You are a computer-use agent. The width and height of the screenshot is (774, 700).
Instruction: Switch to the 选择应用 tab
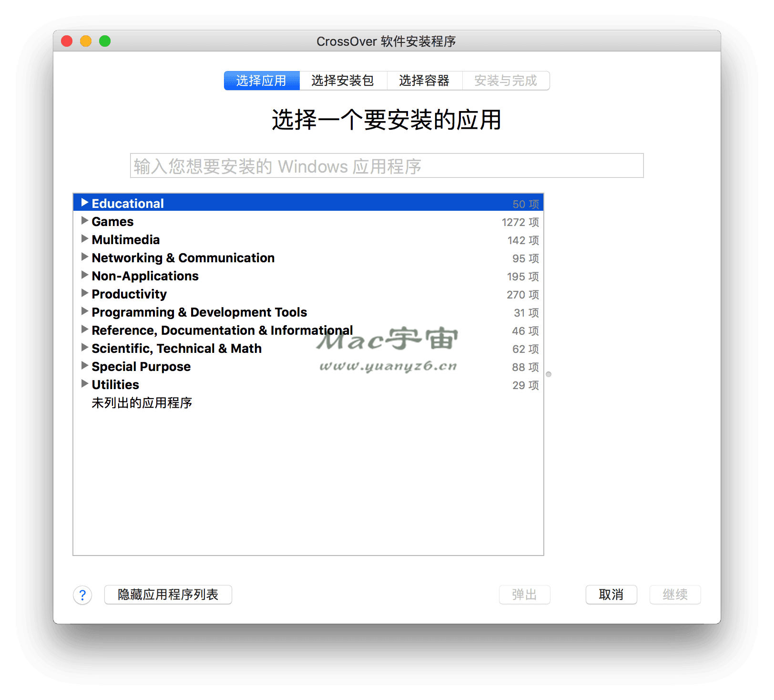pyautogui.click(x=262, y=81)
